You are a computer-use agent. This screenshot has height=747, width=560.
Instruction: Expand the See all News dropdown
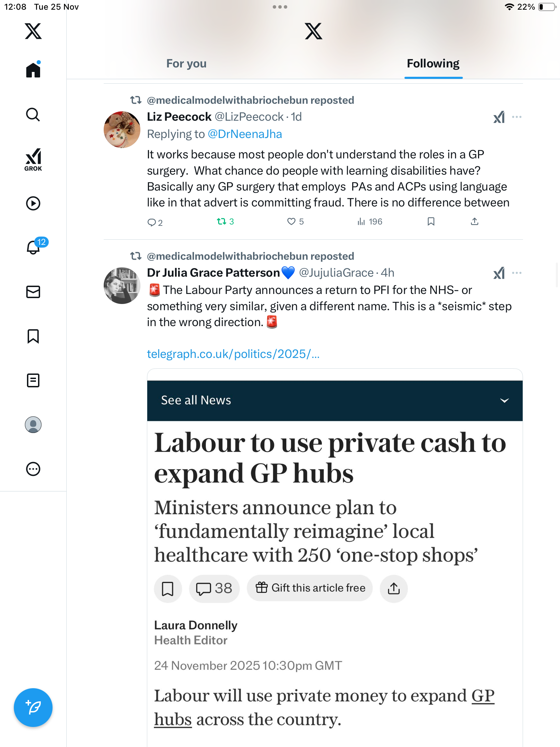coord(504,400)
